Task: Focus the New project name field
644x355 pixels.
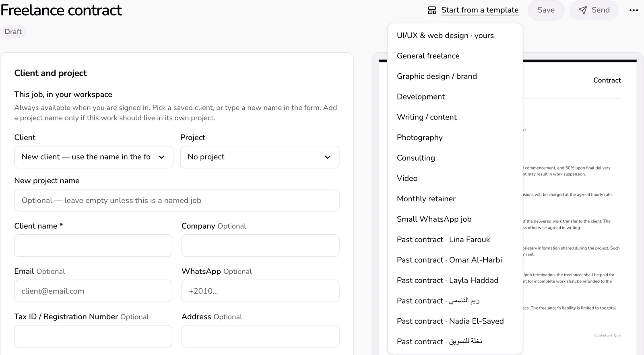Action: (177, 200)
